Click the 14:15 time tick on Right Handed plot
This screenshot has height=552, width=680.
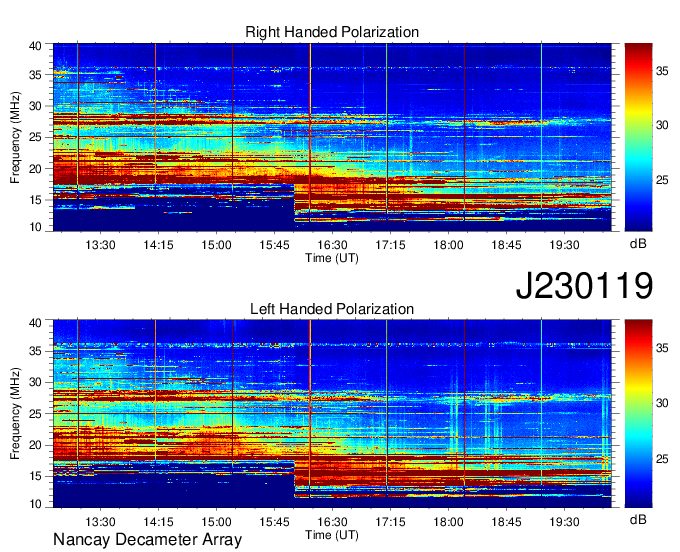[x=158, y=245]
